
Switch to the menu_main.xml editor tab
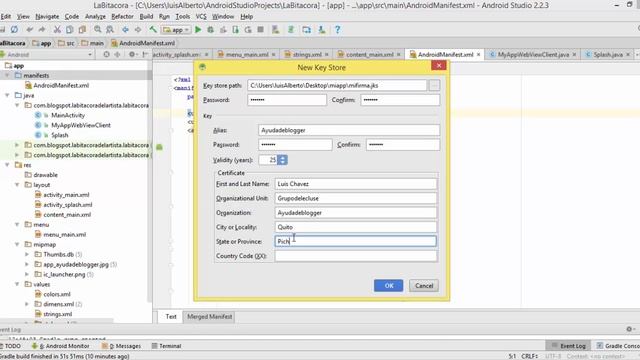pos(247,54)
